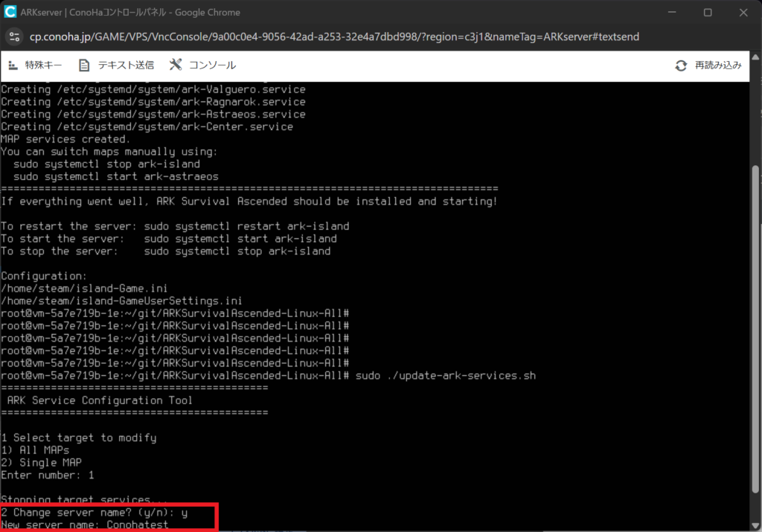Open the 特殊キー menu
The height and width of the screenshot is (532, 762).
[x=43, y=65]
